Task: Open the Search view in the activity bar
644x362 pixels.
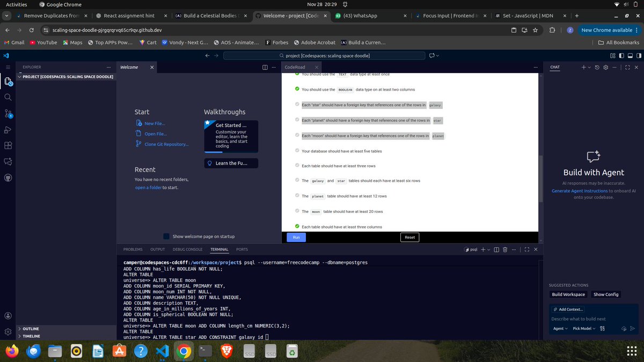Action: pos(8,97)
